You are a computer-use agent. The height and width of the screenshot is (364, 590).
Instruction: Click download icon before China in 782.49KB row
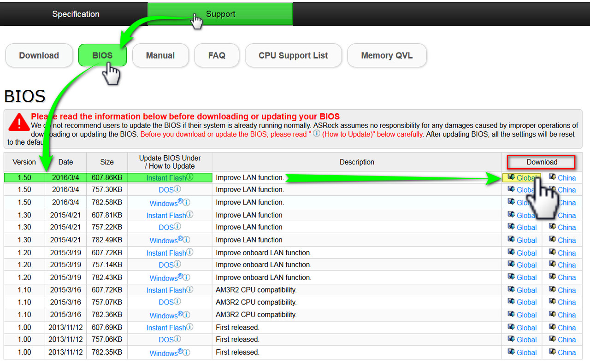pyautogui.click(x=552, y=240)
